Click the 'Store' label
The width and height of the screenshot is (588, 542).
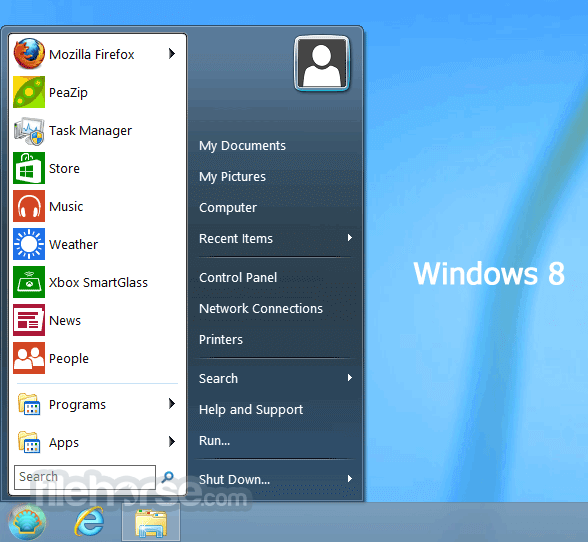pyautogui.click(x=64, y=168)
